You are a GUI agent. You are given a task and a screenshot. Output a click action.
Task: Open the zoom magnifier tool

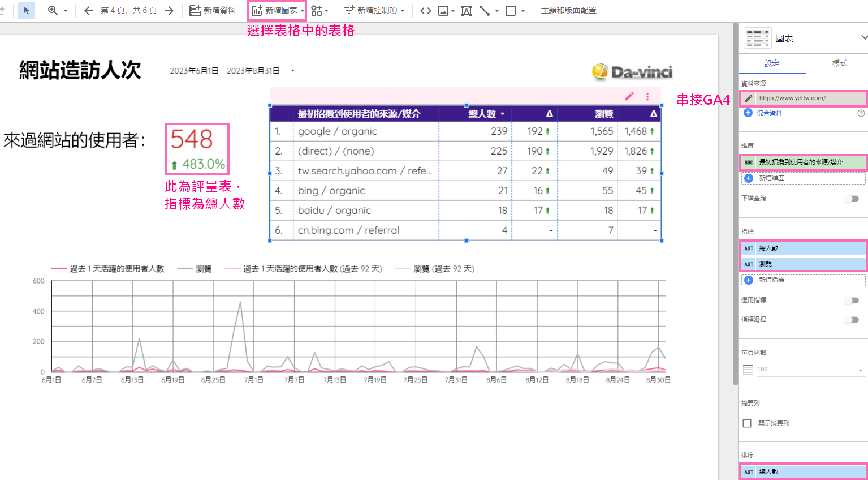click(53, 11)
